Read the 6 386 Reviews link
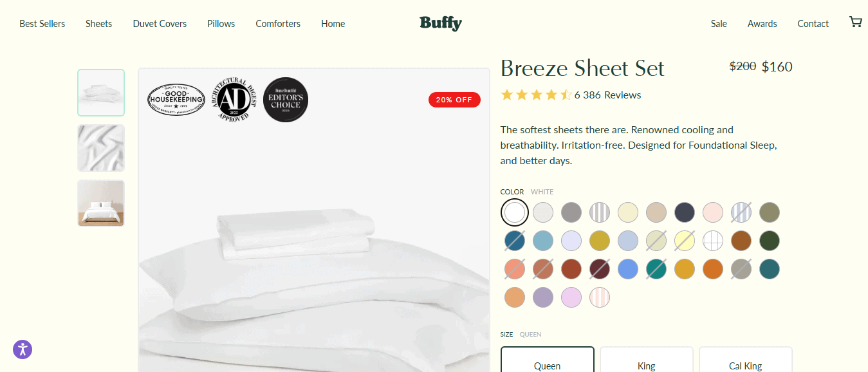Viewport: 868px width, 372px height. coord(608,95)
